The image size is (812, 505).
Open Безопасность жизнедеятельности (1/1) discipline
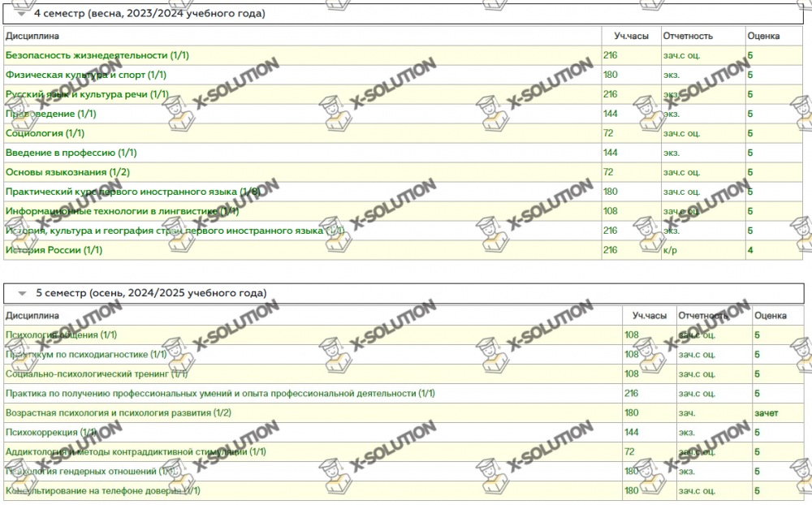pyautogui.click(x=97, y=55)
